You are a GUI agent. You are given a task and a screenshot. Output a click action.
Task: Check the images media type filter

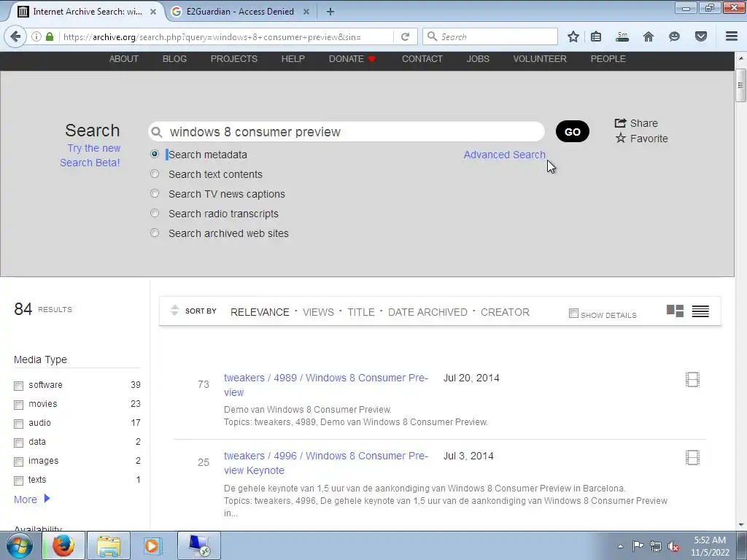pos(18,462)
